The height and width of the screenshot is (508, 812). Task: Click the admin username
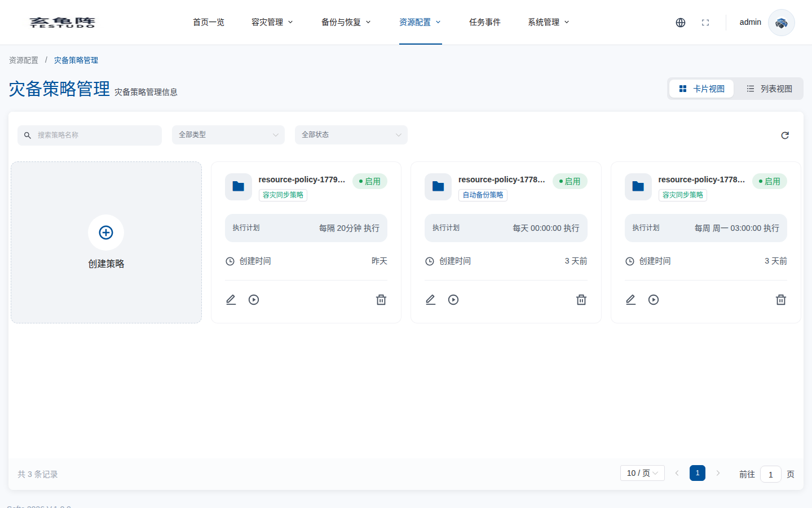(x=751, y=22)
